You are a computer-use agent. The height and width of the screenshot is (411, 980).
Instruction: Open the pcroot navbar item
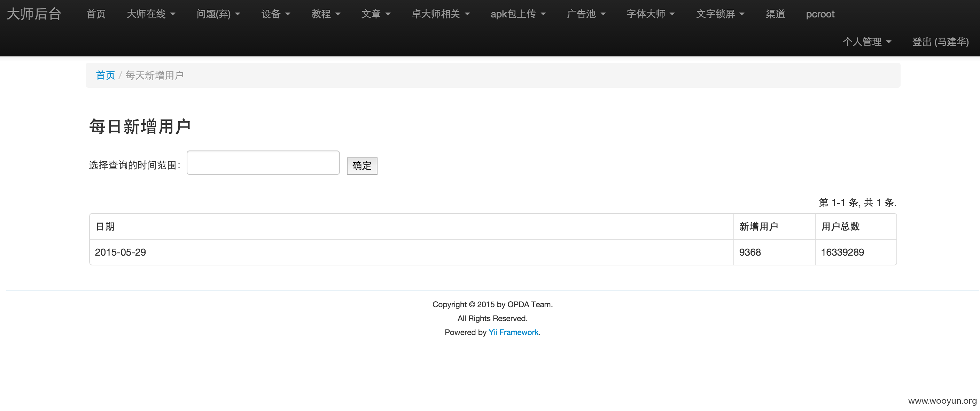point(820,14)
